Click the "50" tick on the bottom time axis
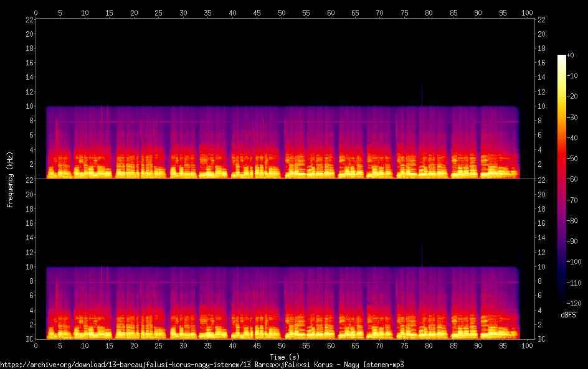This screenshot has height=369, width=588. click(282, 346)
